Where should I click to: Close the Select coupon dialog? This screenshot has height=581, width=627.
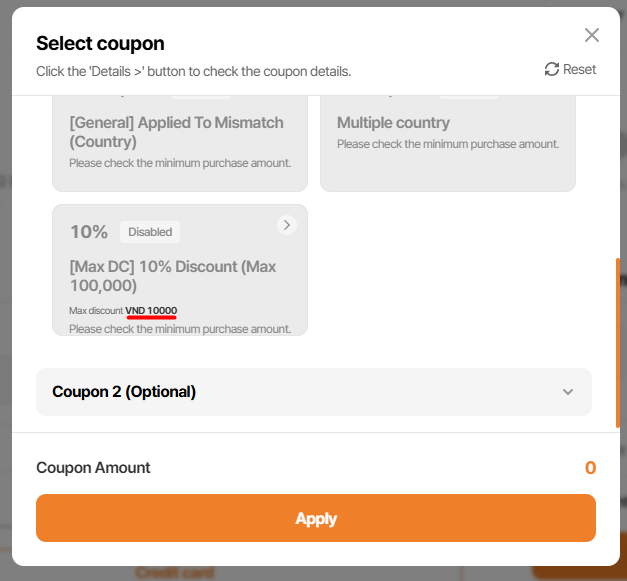click(592, 35)
